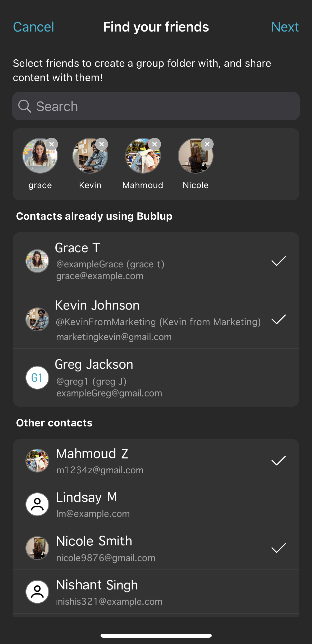This screenshot has height=644, width=312.
Task: Select the Greg Jackson contact row
Action: (x=159, y=378)
